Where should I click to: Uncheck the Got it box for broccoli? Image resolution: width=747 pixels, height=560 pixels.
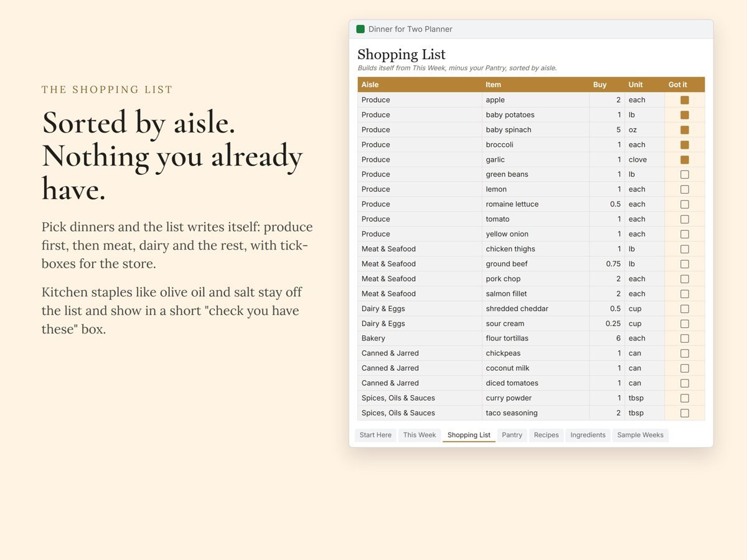point(685,145)
